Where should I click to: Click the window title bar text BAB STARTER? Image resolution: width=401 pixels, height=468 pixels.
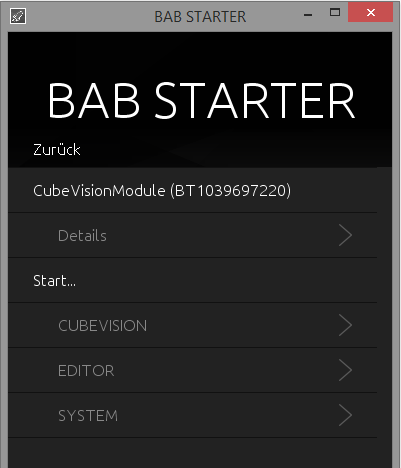tap(200, 17)
